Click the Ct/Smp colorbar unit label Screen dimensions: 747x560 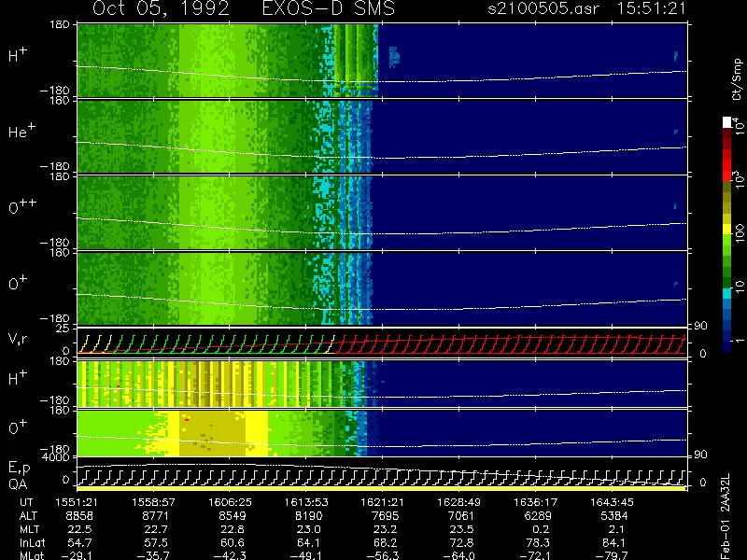click(x=737, y=79)
